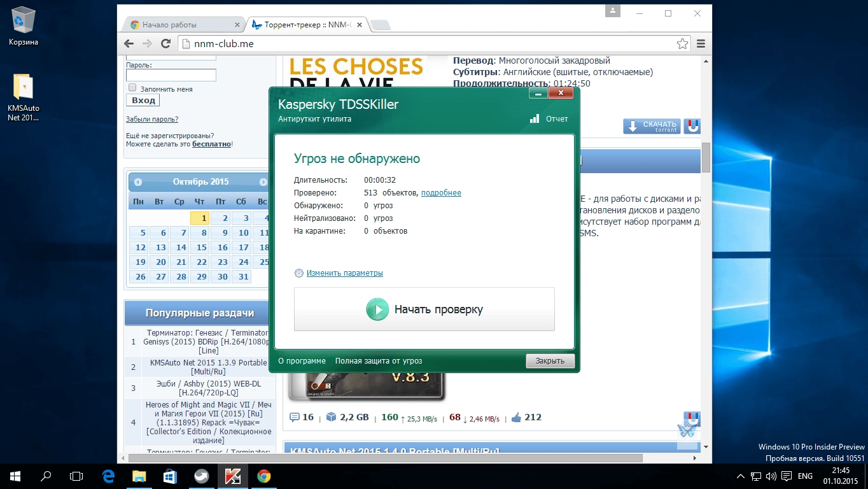Open Heroes of Might and Magic VII entry

point(208,423)
